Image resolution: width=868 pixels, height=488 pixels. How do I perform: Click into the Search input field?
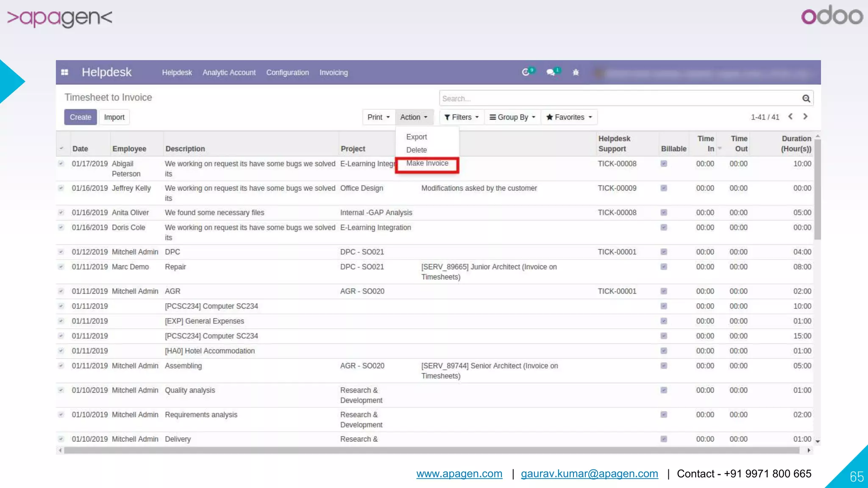pos(619,99)
